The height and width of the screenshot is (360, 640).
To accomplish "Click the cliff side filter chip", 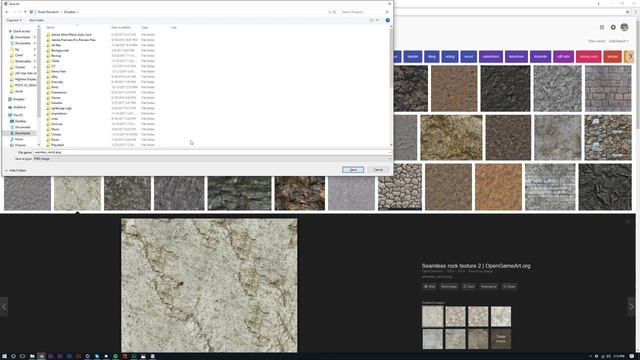I will point(563,56).
